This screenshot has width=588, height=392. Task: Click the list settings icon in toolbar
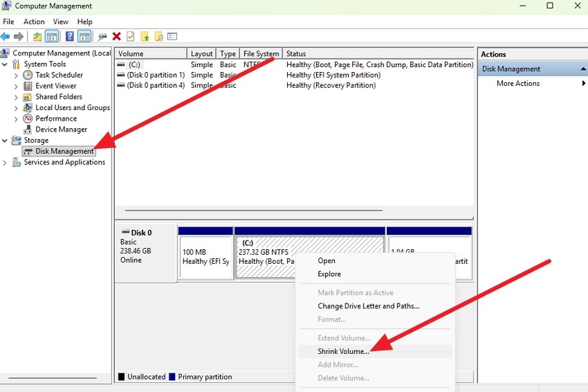pyautogui.click(x=172, y=37)
